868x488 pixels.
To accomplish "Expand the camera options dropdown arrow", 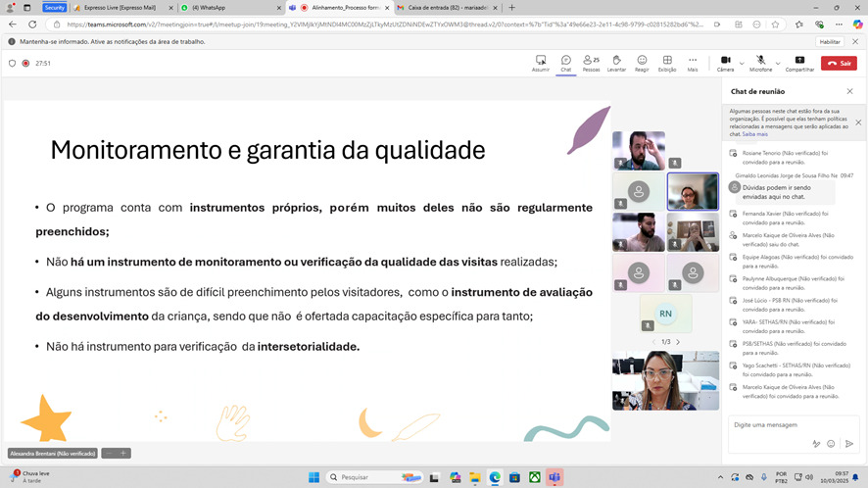I will pos(740,61).
